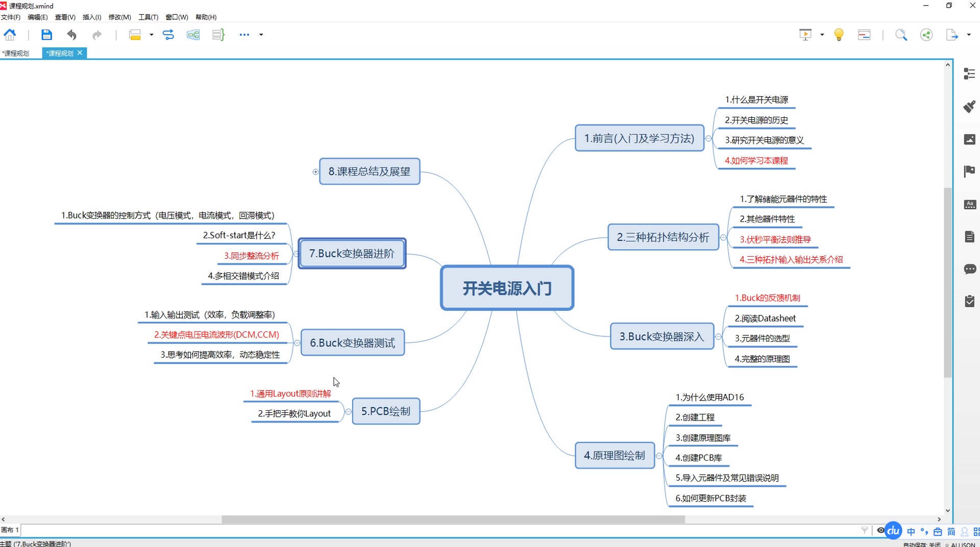The width and height of the screenshot is (980, 547).
Task: Collapse the 4.原理图绘制 subtopics
Action: coord(659,456)
